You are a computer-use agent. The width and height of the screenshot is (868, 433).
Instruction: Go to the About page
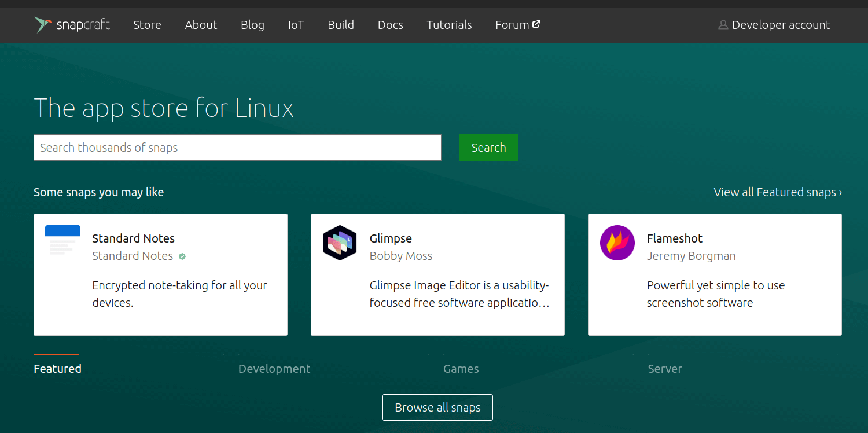pyautogui.click(x=201, y=25)
